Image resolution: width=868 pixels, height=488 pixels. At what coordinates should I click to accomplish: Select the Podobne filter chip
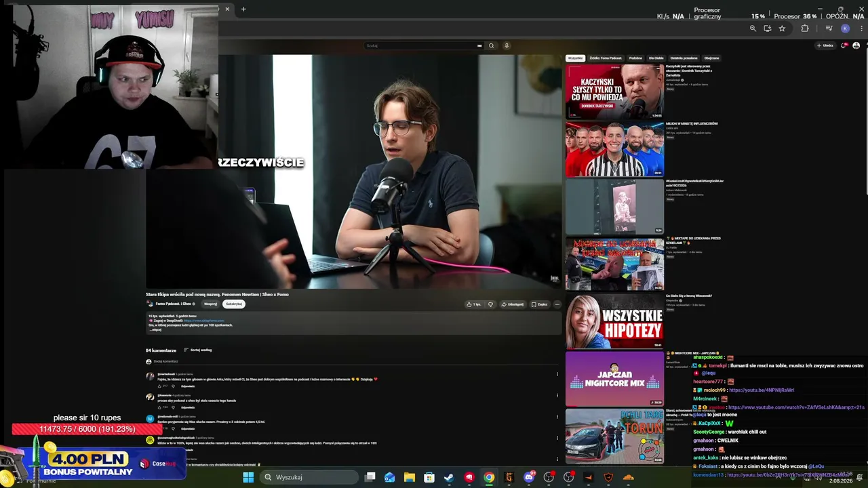pyautogui.click(x=635, y=58)
